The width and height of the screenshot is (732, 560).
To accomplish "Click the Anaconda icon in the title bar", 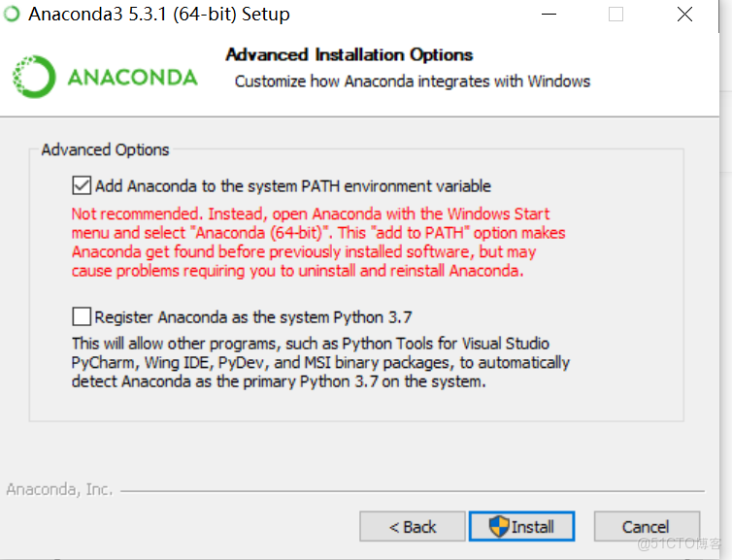I will (11, 15).
